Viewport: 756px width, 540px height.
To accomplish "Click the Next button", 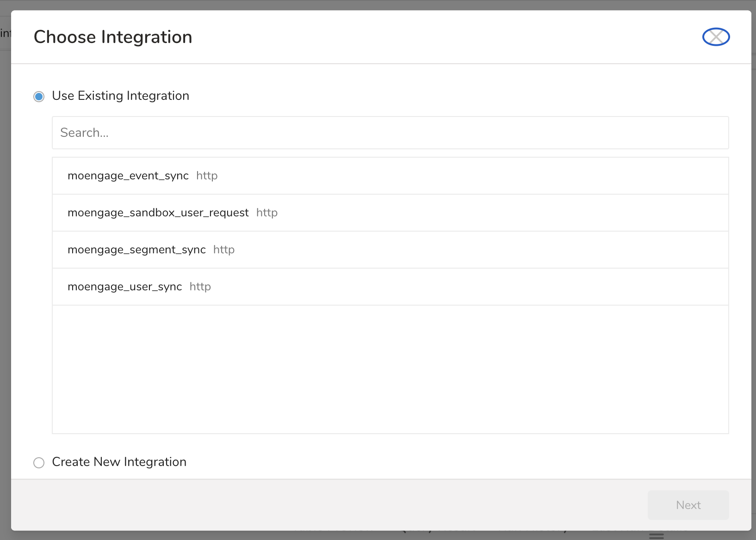I will tap(688, 505).
